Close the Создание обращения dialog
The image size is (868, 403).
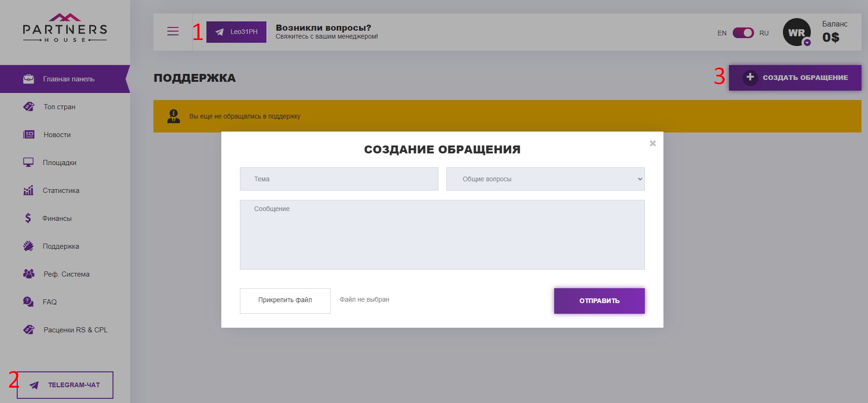653,144
